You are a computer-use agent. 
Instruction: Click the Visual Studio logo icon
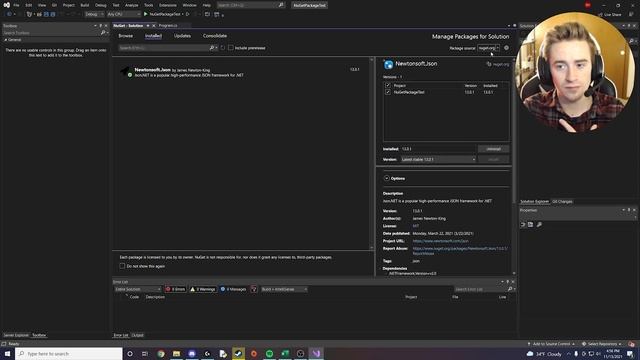click(7, 5)
